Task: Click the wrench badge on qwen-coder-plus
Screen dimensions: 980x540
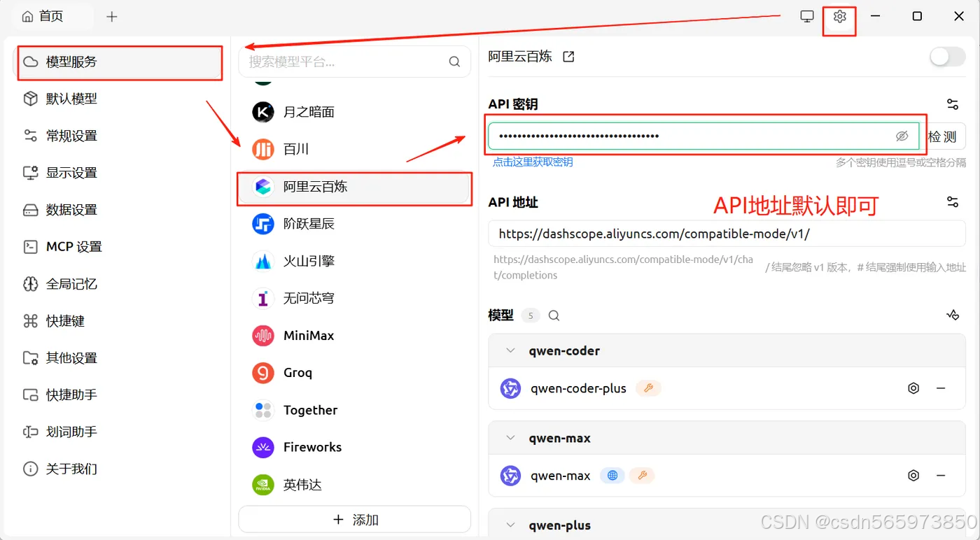Action: (x=647, y=388)
